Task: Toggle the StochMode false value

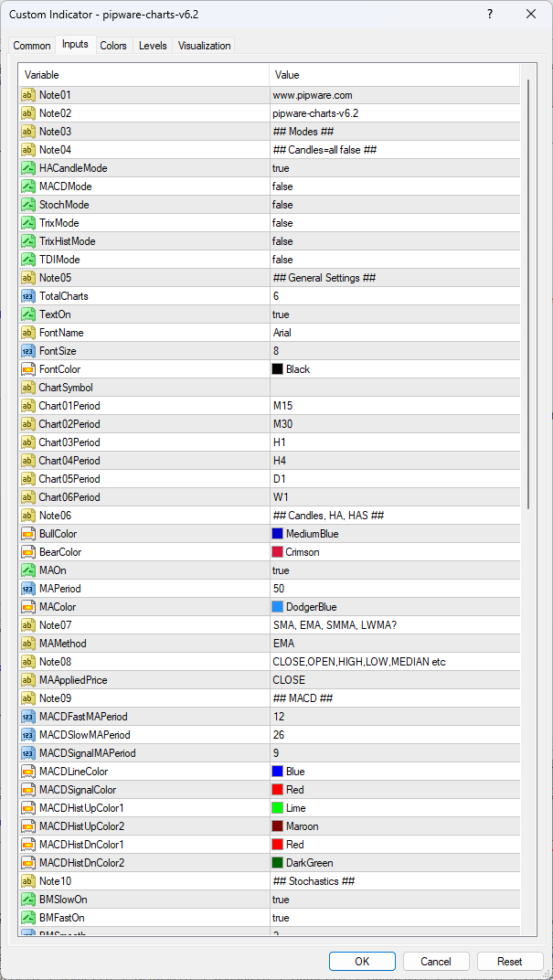Action: (x=282, y=205)
